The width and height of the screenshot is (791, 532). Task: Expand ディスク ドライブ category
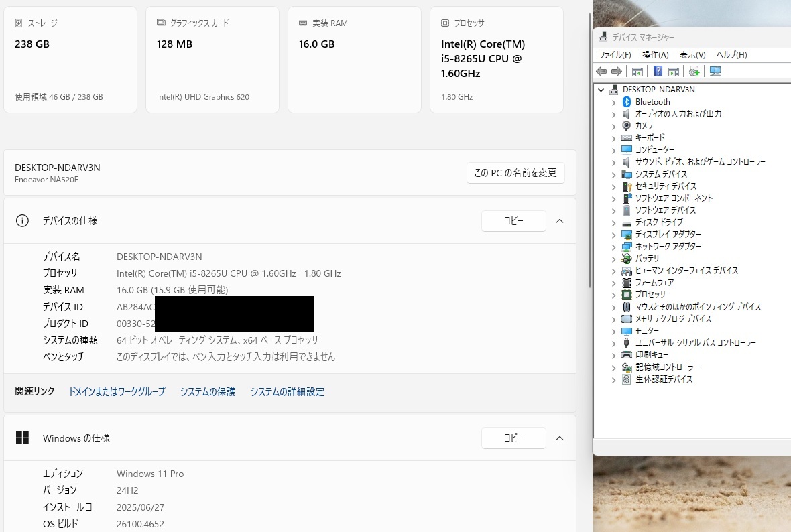(x=613, y=222)
